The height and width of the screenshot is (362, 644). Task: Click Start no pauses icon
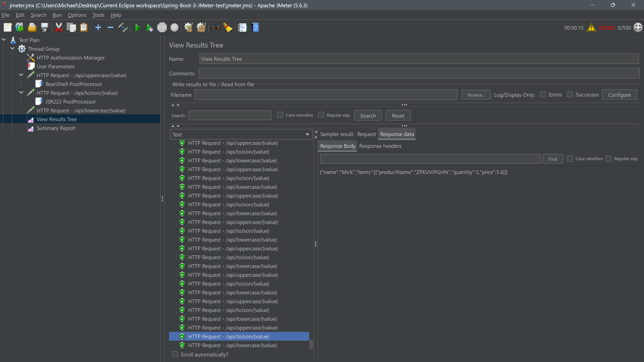(x=150, y=27)
